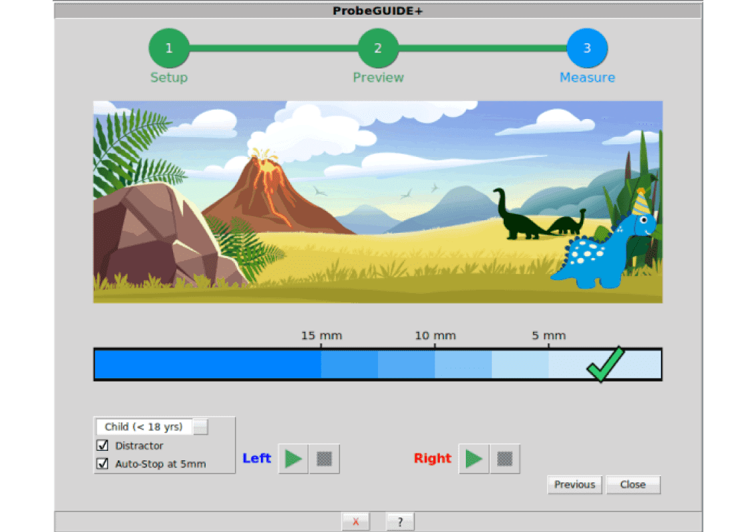This screenshot has height=532, width=756.
Task: Open help with the question mark button
Action: tap(400, 522)
